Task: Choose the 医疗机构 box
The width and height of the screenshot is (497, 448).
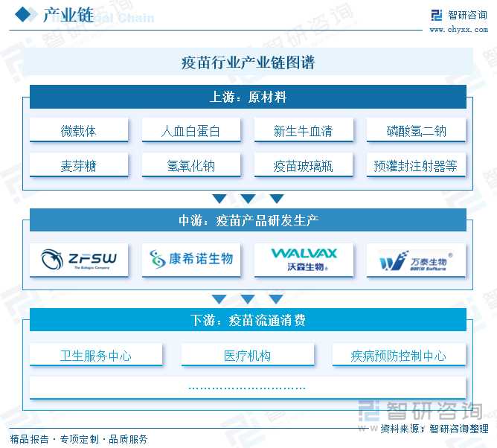Action: tap(247, 356)
